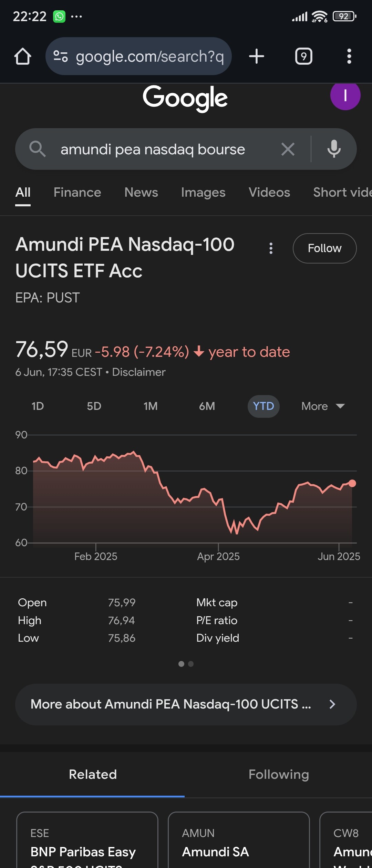Select the 6M chart range
The width and height of the screenshot is (372, 868).
[207, 406]
